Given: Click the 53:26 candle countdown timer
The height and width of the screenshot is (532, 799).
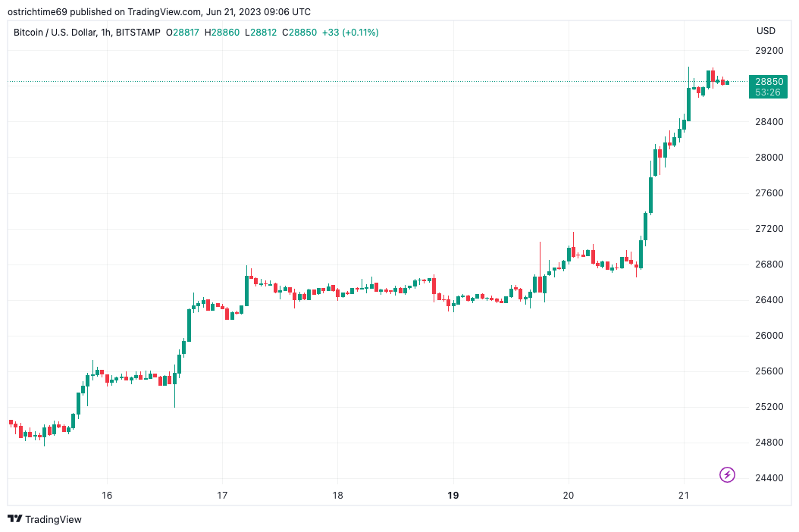Looking at the screenshot, I should click(769, 92).
